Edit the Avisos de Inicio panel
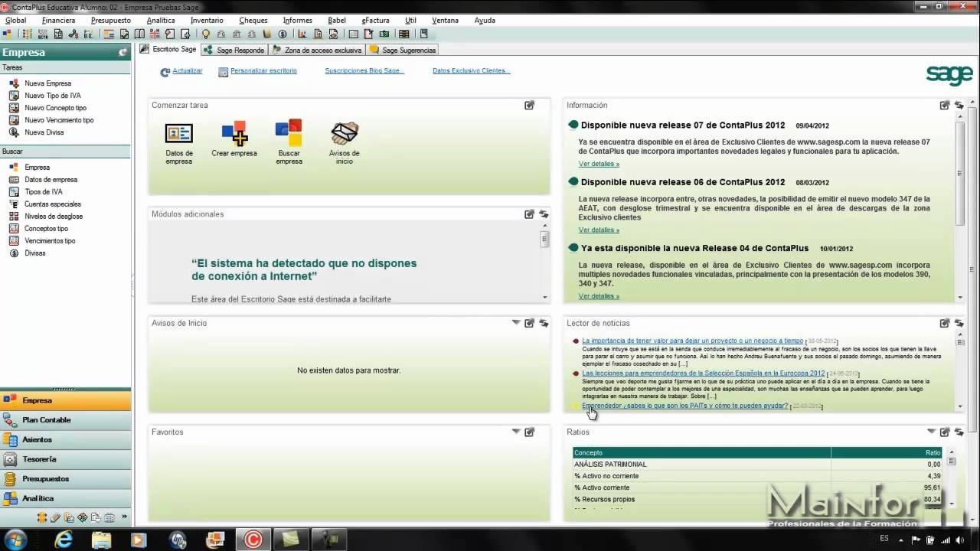980x551 pixels. point(529,323)
